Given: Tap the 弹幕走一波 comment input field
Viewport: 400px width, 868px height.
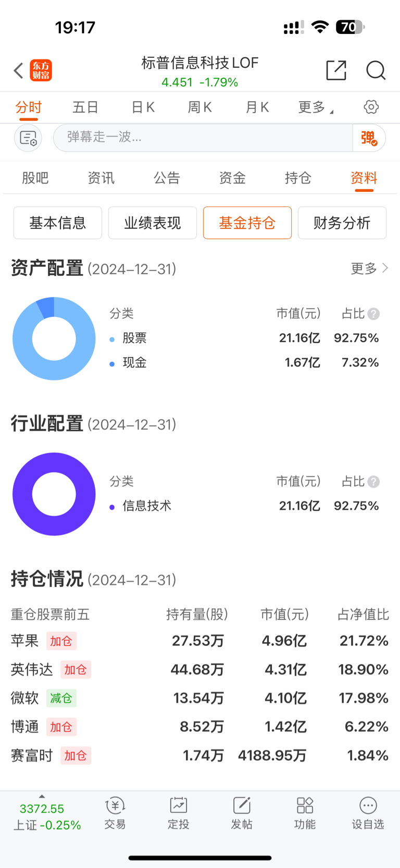Looking at the screenshot, I should pos(203,138).
